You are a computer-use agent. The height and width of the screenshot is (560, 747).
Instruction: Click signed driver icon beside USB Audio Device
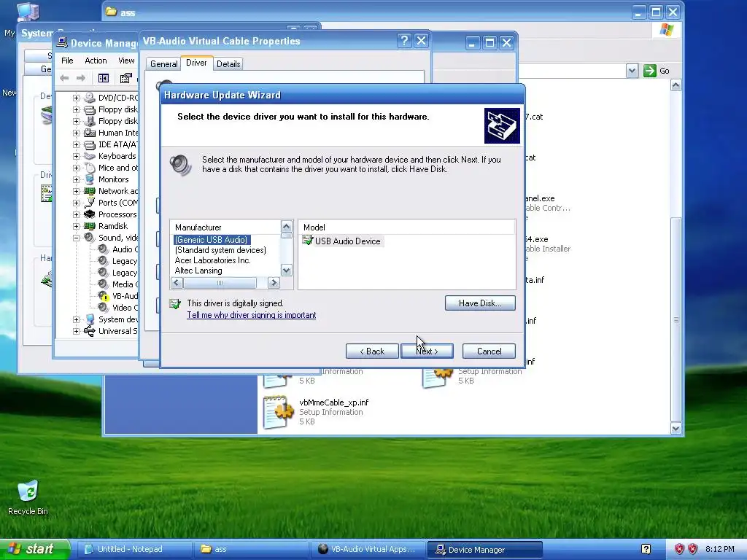307,241
